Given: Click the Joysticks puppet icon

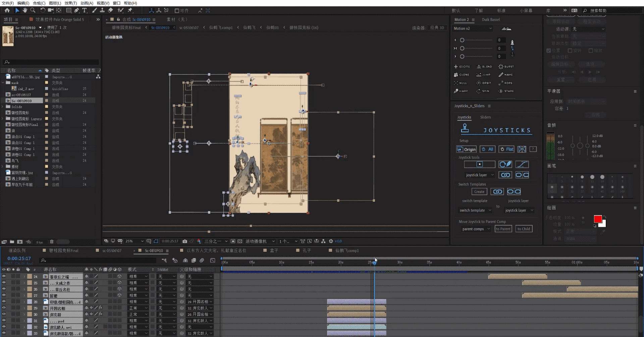Looking at the screenshot, I should click(x=465, y=129).
